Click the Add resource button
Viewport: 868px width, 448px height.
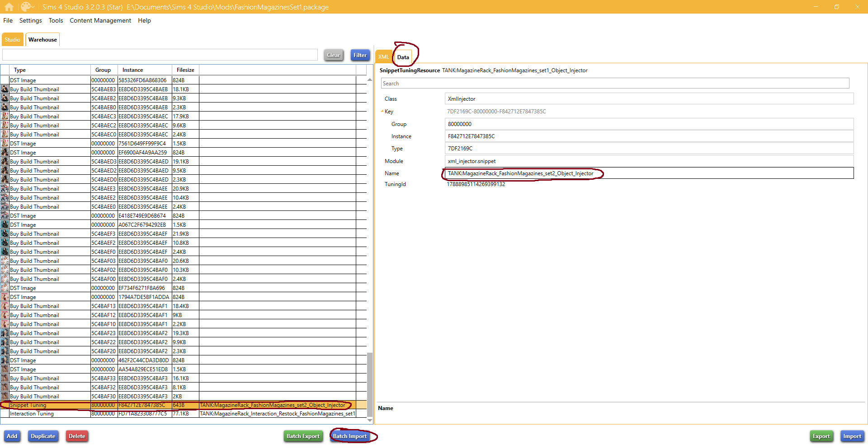click(12, 436)
